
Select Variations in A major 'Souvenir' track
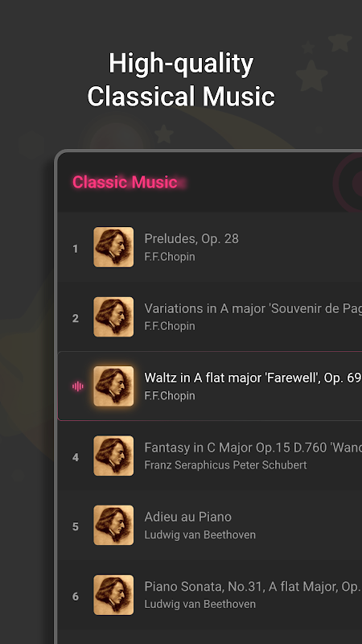pyautogui.click(x=253, y=308)
